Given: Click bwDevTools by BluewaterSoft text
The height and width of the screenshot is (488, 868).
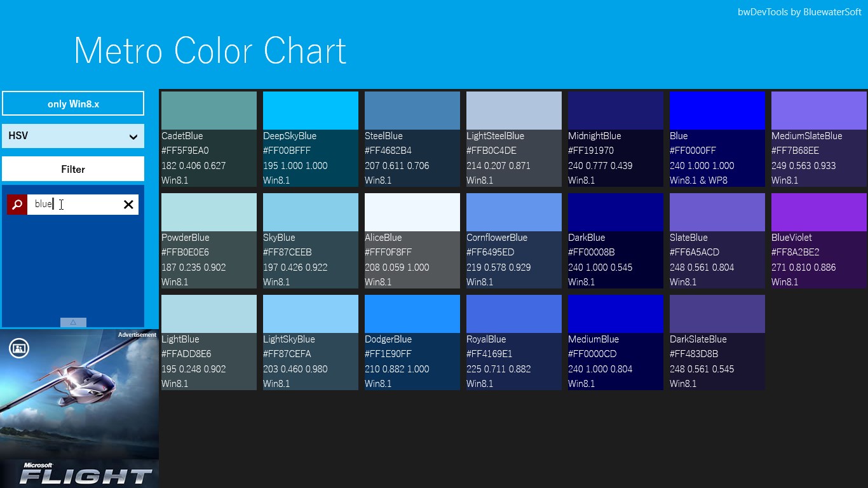Looking at the screenshot, I should tap(799, 12).
